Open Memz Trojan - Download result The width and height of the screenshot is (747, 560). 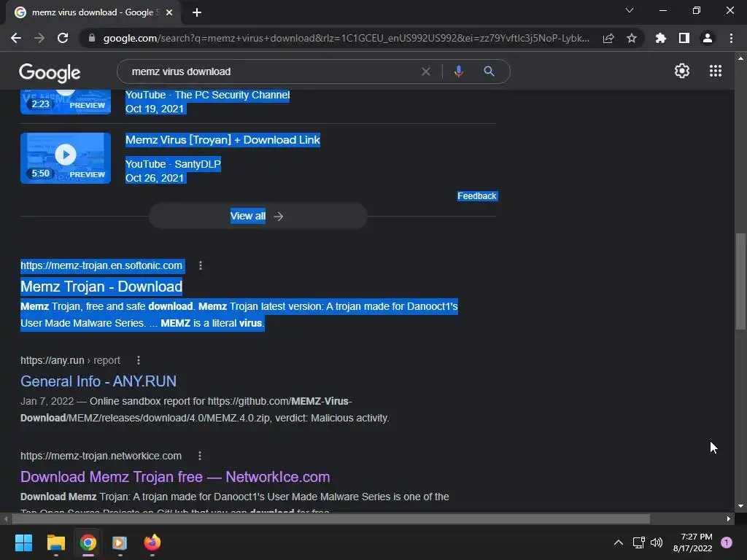point(101,287)
